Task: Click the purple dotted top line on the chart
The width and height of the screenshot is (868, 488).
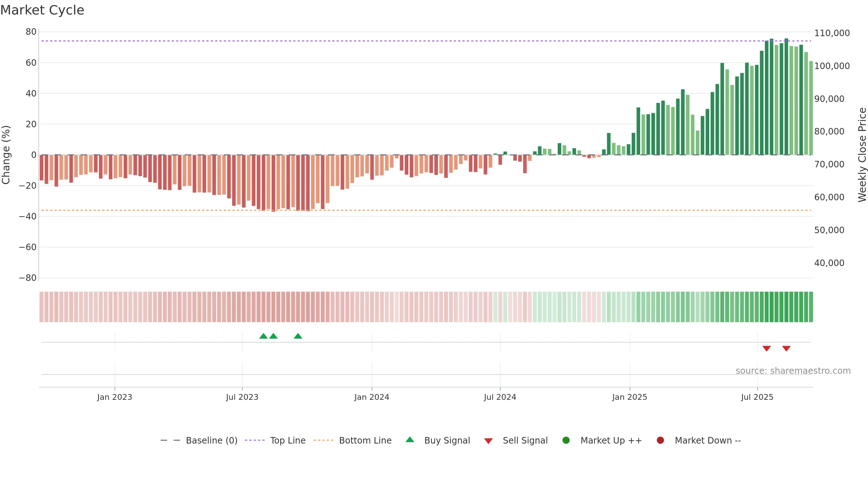Action: pyautogui.click(x=426, y=41)
